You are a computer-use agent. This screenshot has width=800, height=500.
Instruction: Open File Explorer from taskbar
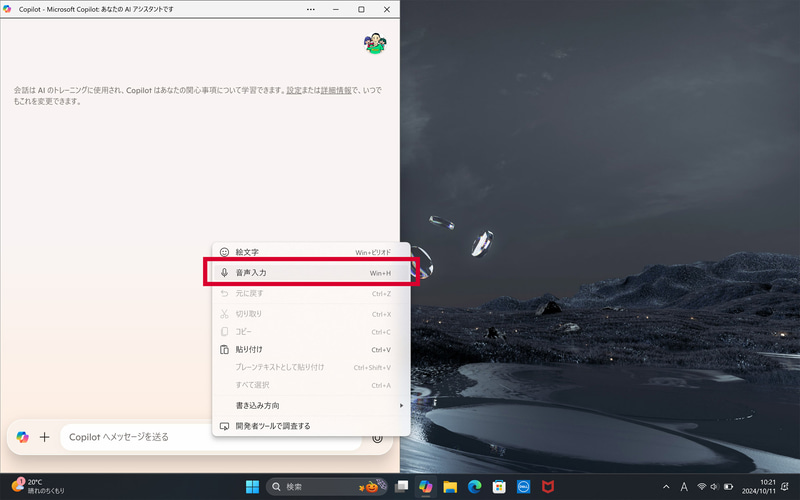450,487
